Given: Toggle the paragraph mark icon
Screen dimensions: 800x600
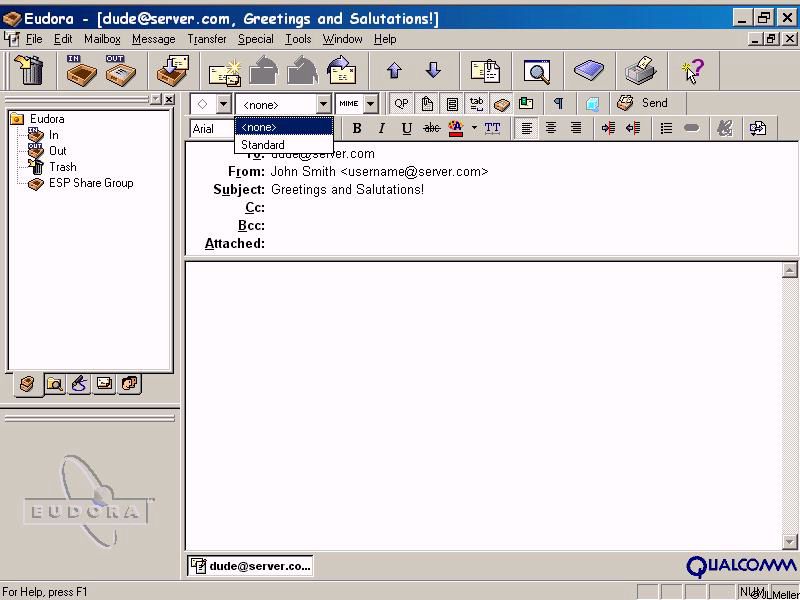Looking at the screenshot, I should [558, 104].
